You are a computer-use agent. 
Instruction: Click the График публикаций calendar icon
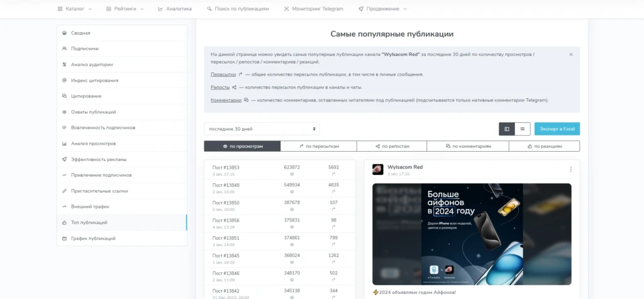(64, 238)
